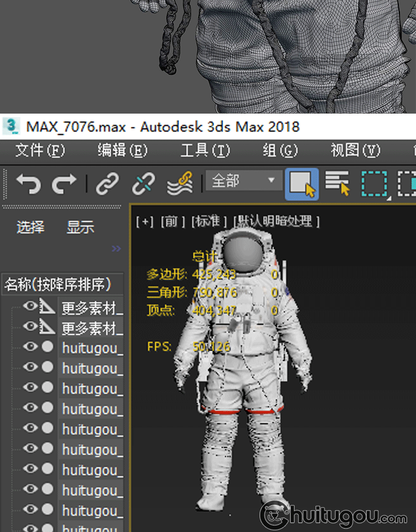The height and width of the screenshot is (532, 416).
Task: Click the 3ds Max application icon in the title bar
Action: tap(11, 126)
